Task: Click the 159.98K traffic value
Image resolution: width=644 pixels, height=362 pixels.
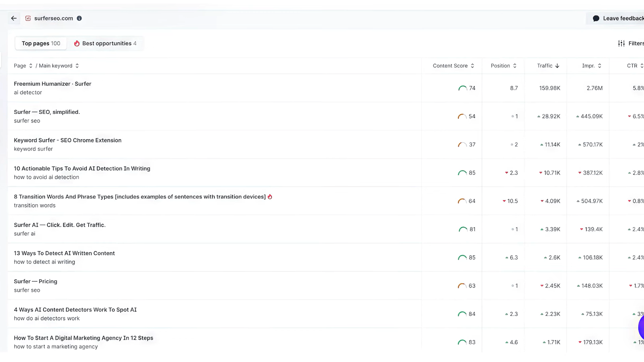Action: (x=550, y=88)
